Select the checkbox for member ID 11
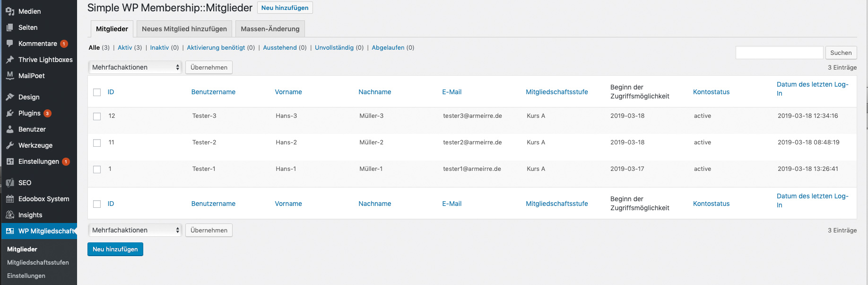This screenshot has width=868, height=285. point(97,143)
